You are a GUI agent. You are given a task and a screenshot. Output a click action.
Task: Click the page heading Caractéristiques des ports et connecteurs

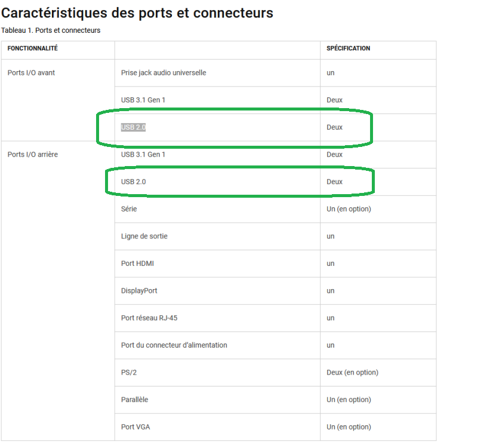(137, 13)
